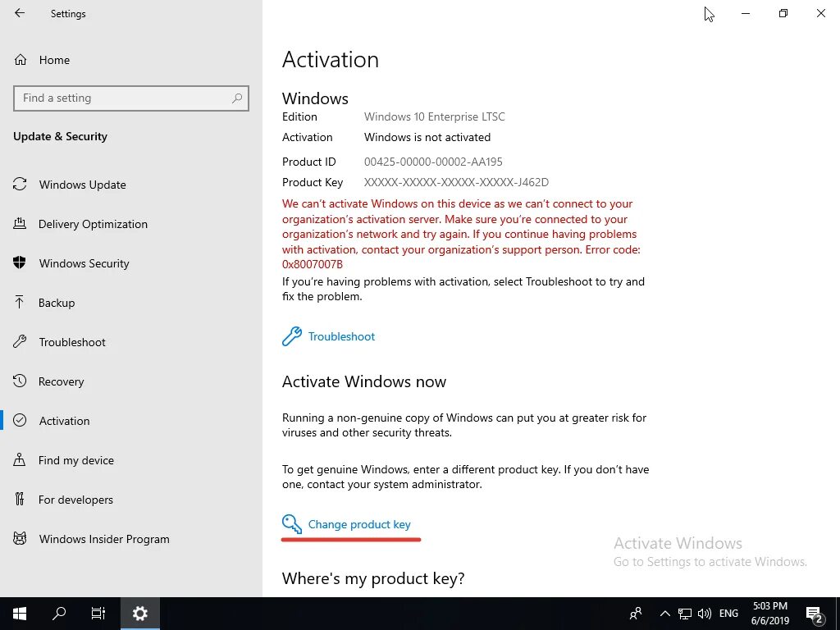Select Activation in the sidebar

tap(131, 421)
